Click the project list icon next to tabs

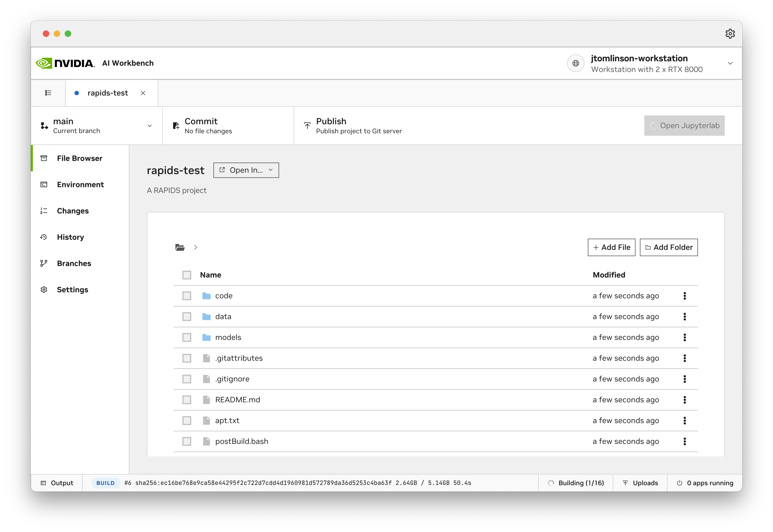tap(48, 93)
